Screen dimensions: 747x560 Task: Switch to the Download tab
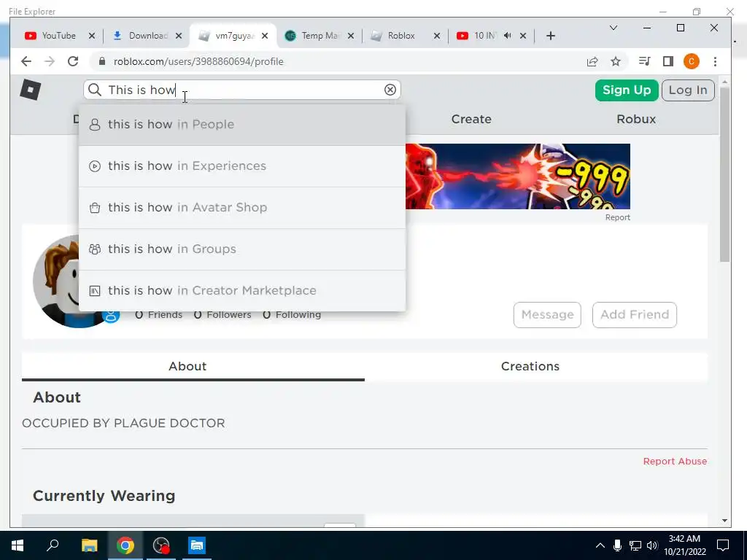[x=147, y=36]
